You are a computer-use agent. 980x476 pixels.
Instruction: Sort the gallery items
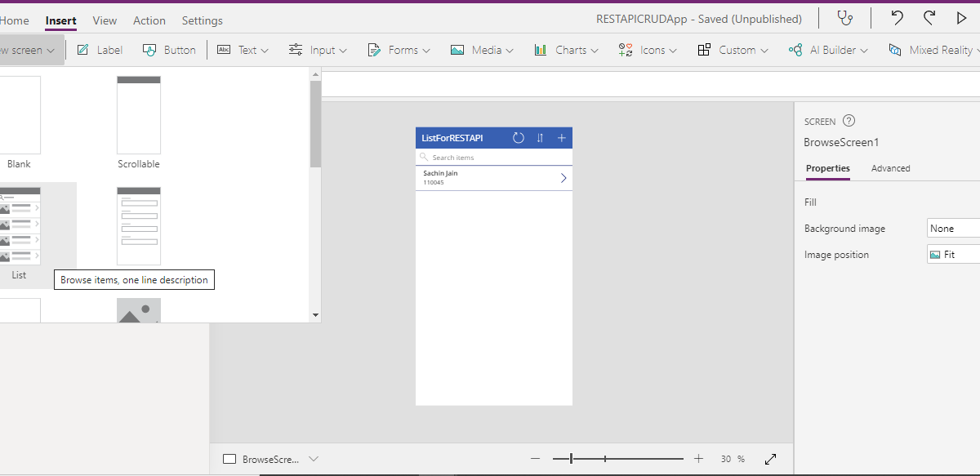[540, 137]
